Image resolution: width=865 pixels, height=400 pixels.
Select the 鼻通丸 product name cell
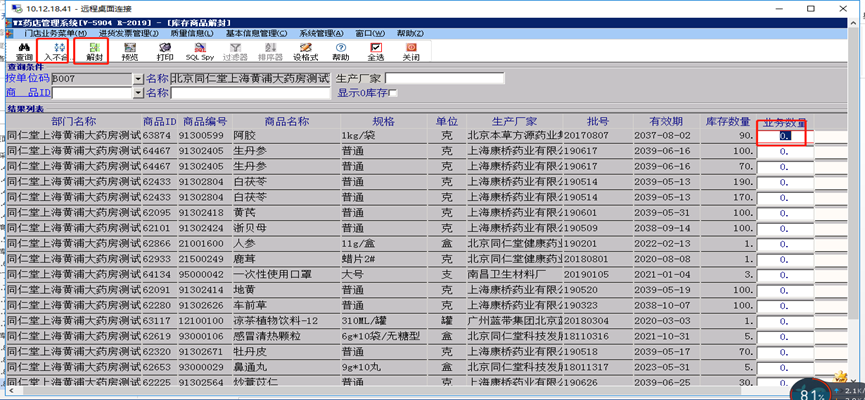coord(286,367)
